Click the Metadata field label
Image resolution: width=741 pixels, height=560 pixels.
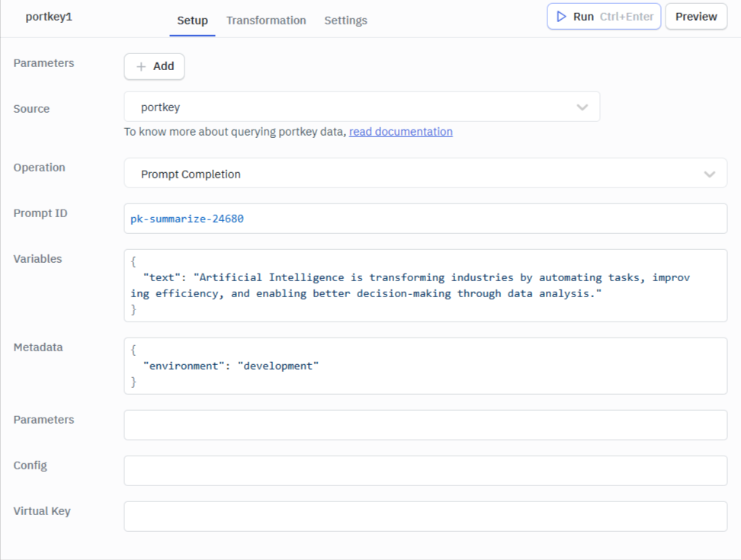pyautogui.click(x=38, y=347)
